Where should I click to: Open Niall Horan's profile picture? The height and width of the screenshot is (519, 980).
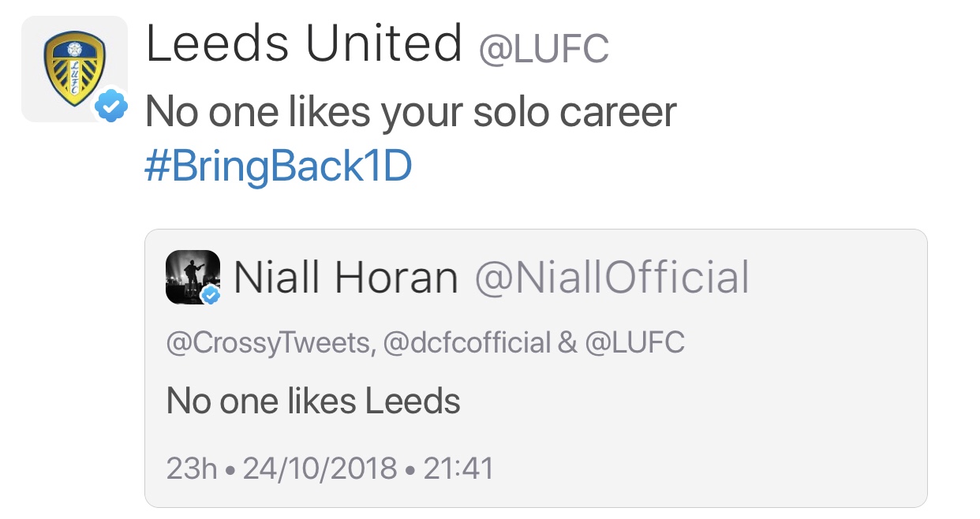tap(192, 274)
